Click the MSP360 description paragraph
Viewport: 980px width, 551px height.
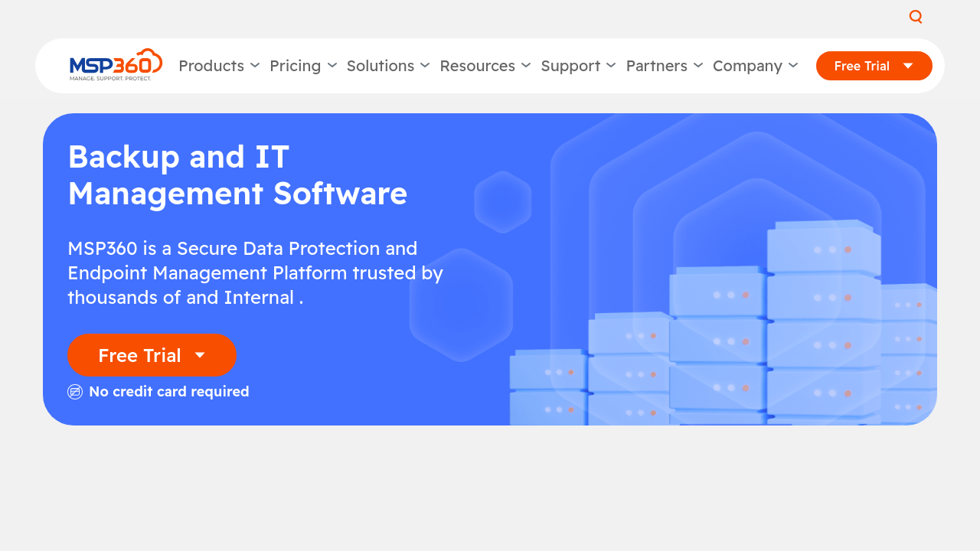click(x=256, y=273)
